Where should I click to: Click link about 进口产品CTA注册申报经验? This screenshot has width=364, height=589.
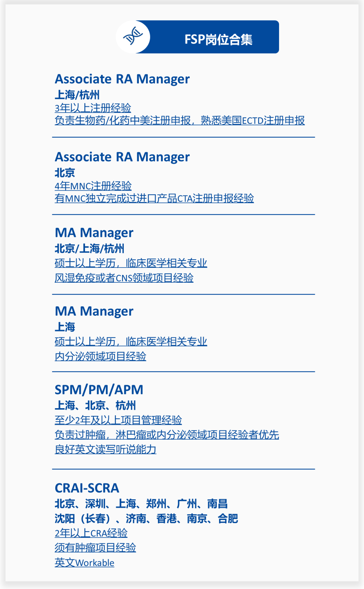click(154, 198)
